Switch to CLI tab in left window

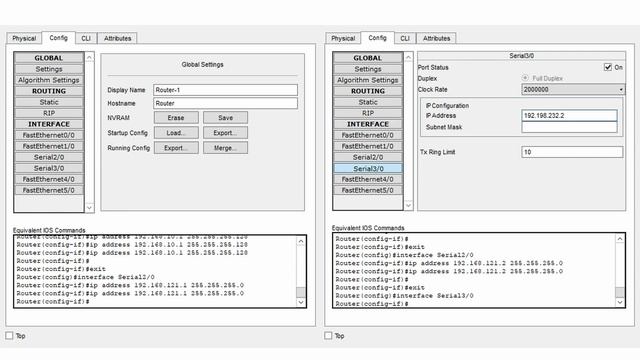coord(86,38)
